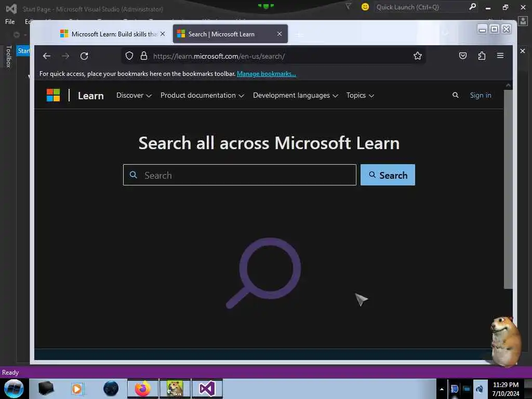The height and width of the screenshot is (399, 532).
Task: Open Visual Studio taskbar icon
Action: (x=207, y=389)
